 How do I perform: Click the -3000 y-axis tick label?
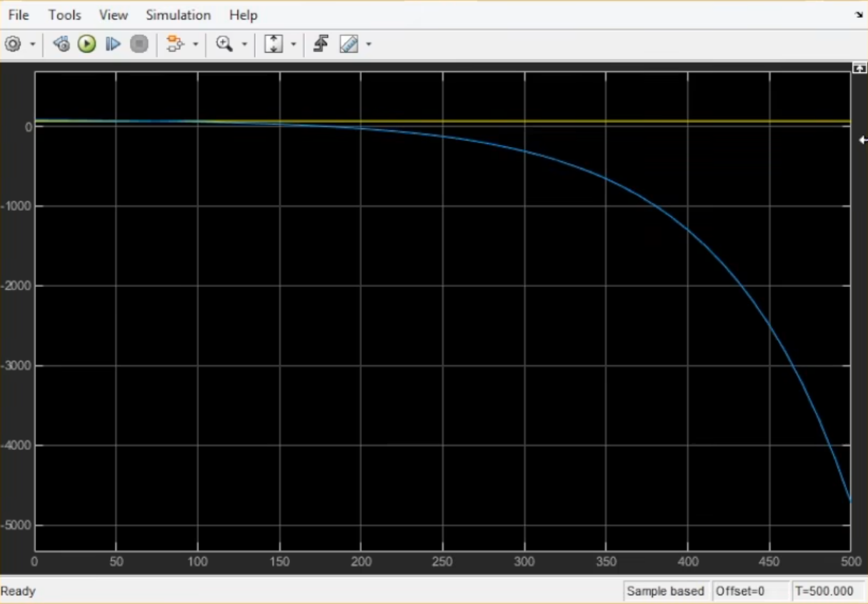pos(16,366)
